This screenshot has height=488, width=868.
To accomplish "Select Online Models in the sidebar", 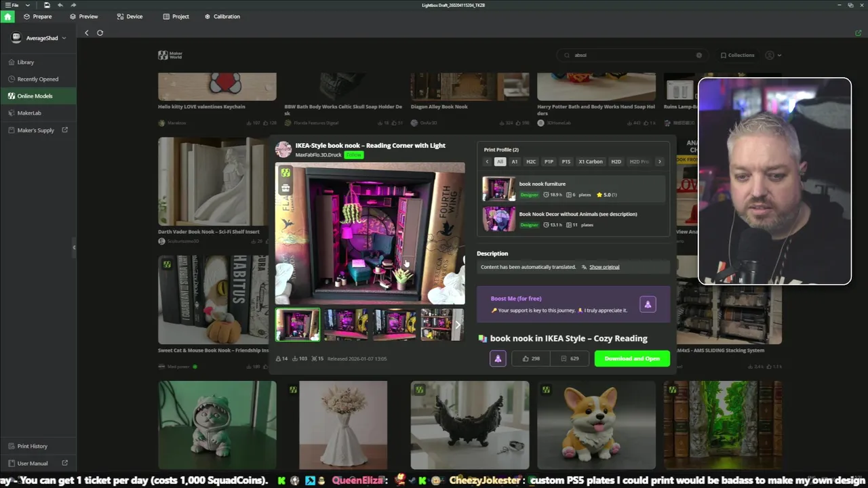I will tap(38, 96).
